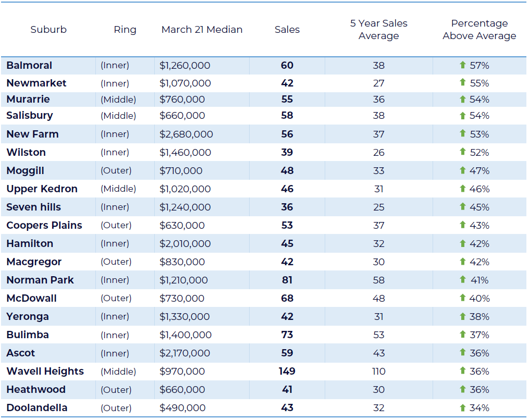Select the Coopers Plains suburb name
This screenshot has width=529, height=420.
tap(44, 226)
